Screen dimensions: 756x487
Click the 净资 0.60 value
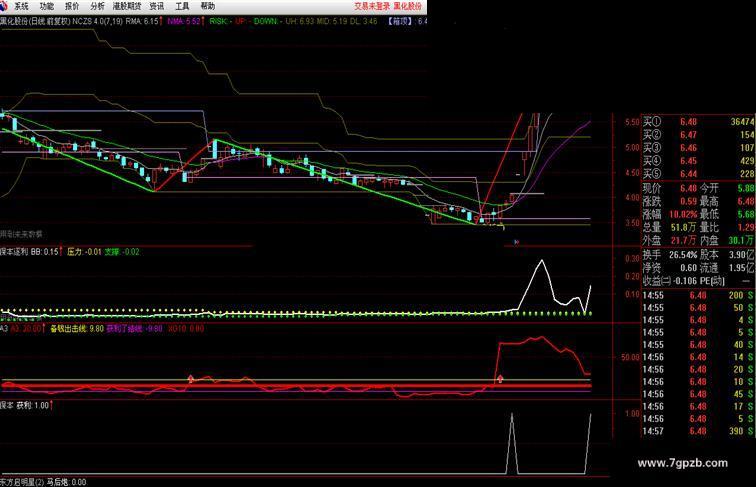pyautogui.click(x=688, y=268)
